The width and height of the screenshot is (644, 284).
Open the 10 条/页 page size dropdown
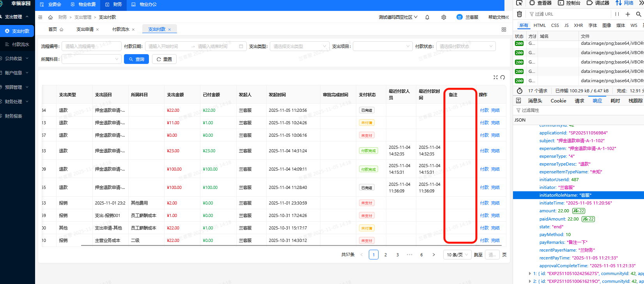click(x=457, y=255)
